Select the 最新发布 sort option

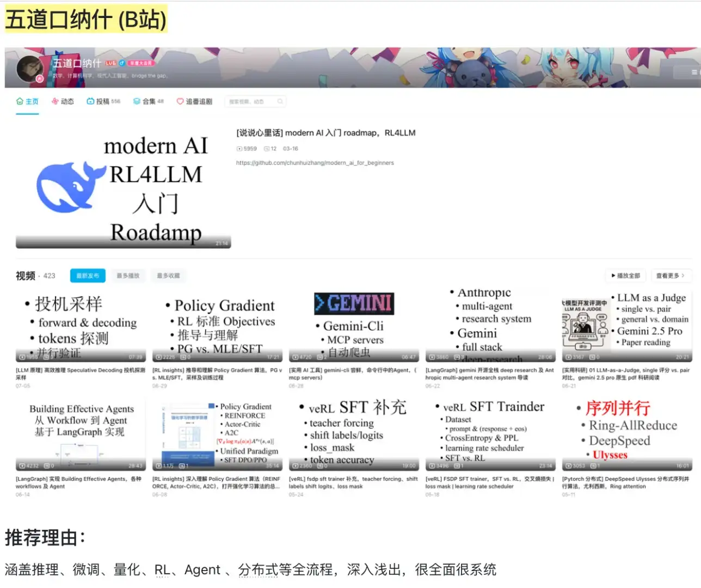[87, 275]
